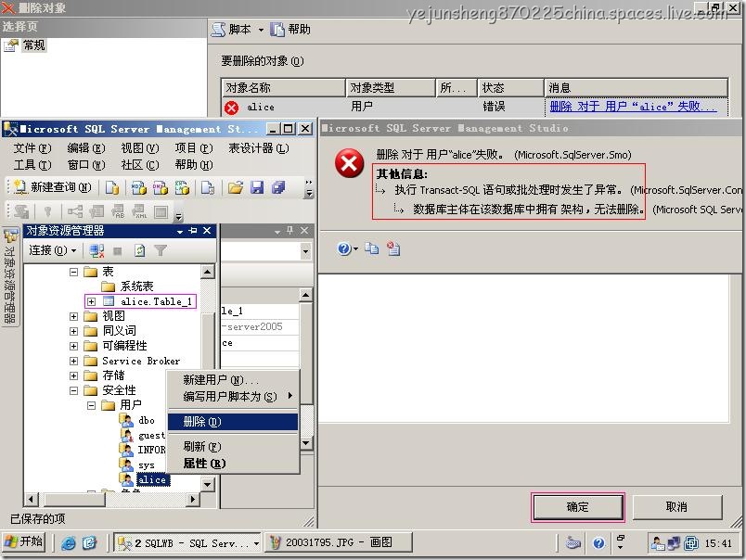Expand the alice.Table_1 node
The height and width of the screenshot is (560, 746).
pyautogui.click(x=91, y=301)
